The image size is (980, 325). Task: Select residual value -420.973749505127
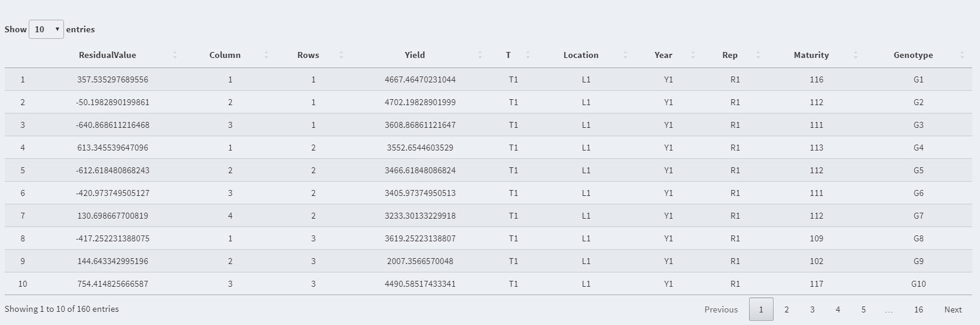[x=112, y=193]
